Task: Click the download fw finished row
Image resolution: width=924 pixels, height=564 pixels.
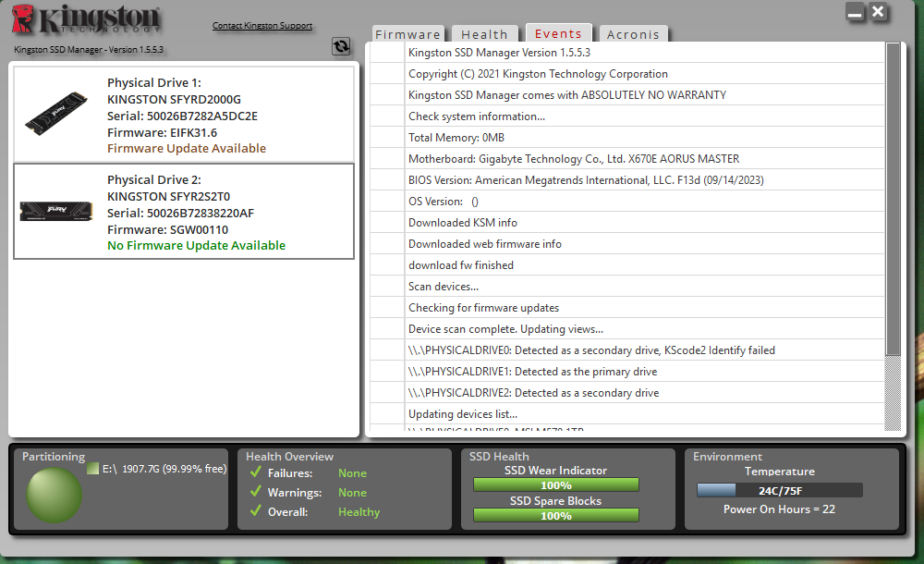Action: [x=627, y=264]
